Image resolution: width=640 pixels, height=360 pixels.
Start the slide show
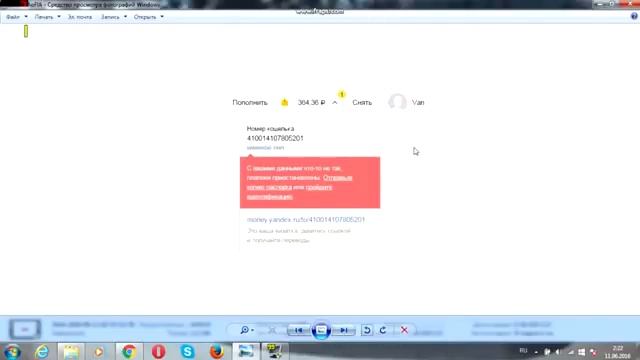point(321,330)
